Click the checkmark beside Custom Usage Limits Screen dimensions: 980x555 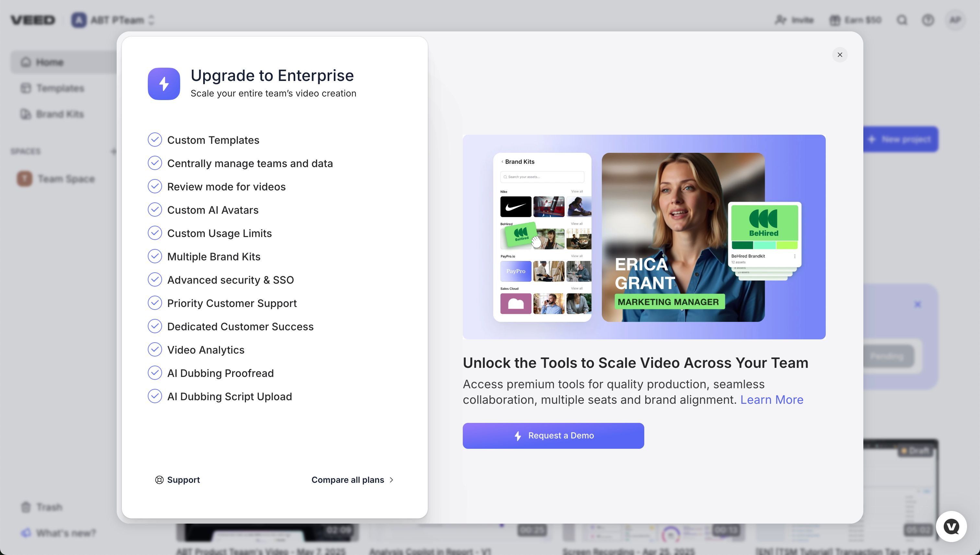155,233
